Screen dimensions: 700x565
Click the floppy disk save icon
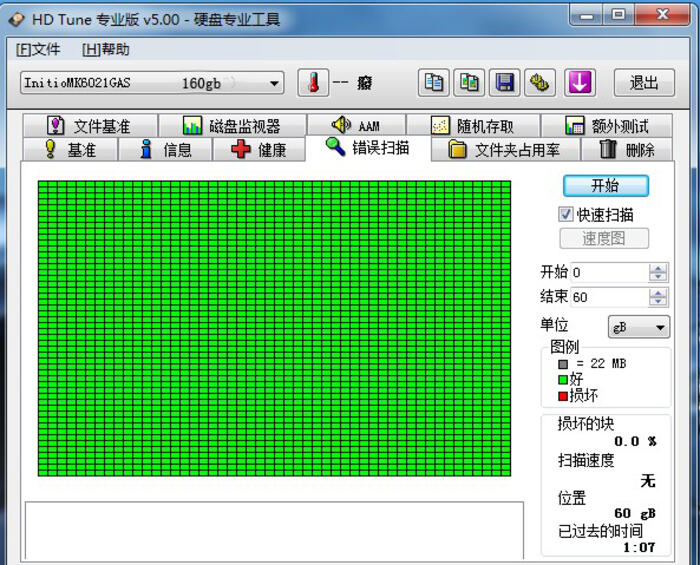(505, 83)
